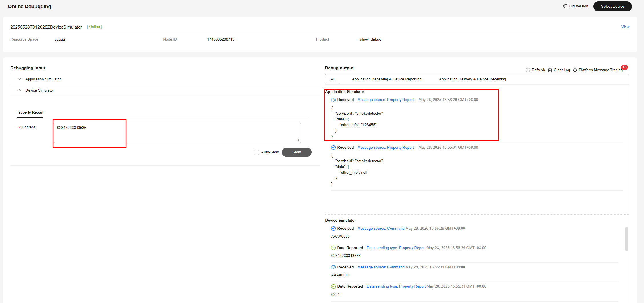Click device name 20250528T012028ZDeviceSimulator
The image size is (644, 303).
46,27
